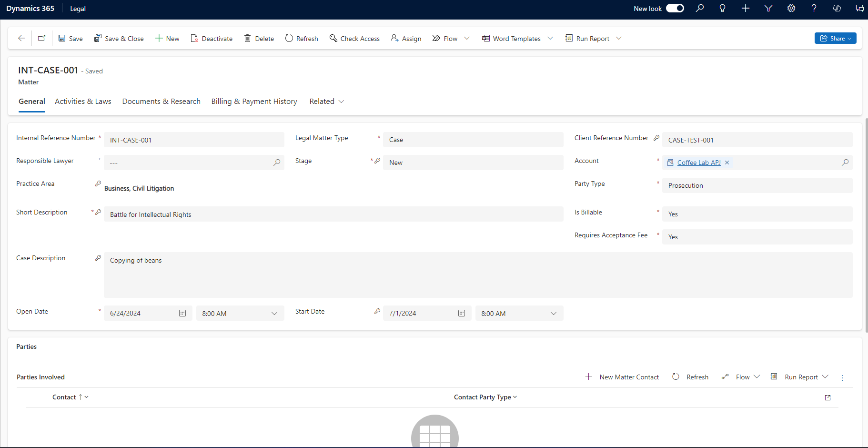Screen dimensions: 868x448
Task: Open Contact Party Type column menu
Action: 485,397
